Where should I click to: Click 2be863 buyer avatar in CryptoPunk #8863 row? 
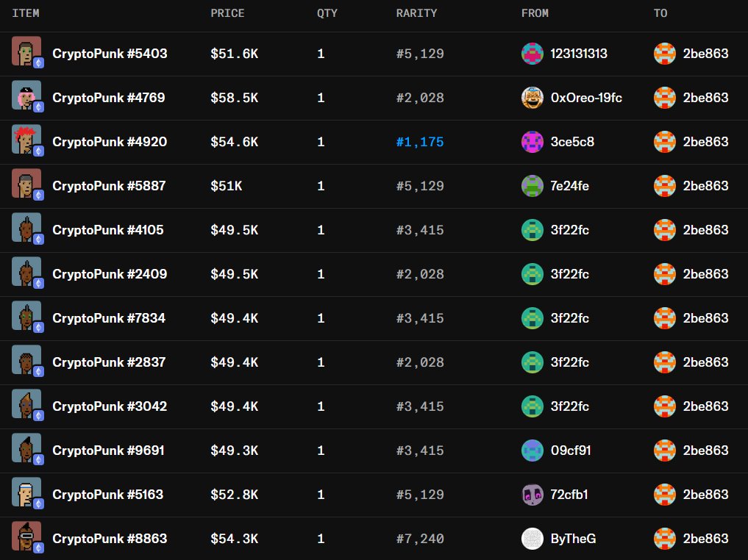[664, 539]
